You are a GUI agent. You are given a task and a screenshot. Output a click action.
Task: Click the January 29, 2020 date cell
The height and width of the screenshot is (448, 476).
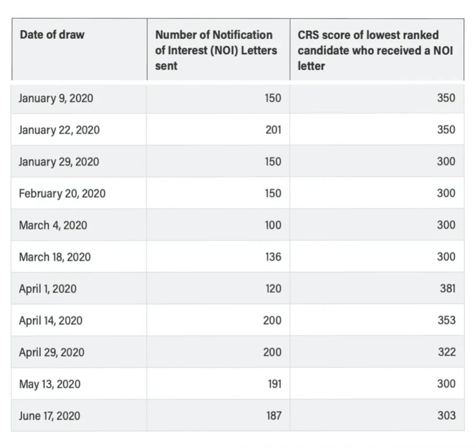pyautogui.click(x=59, y=162)
